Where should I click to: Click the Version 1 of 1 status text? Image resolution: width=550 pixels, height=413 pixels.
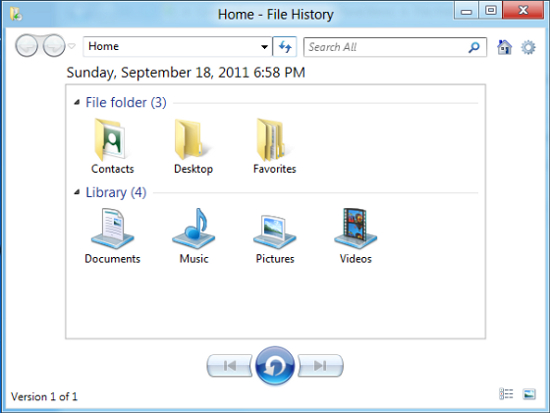(44, 397)
